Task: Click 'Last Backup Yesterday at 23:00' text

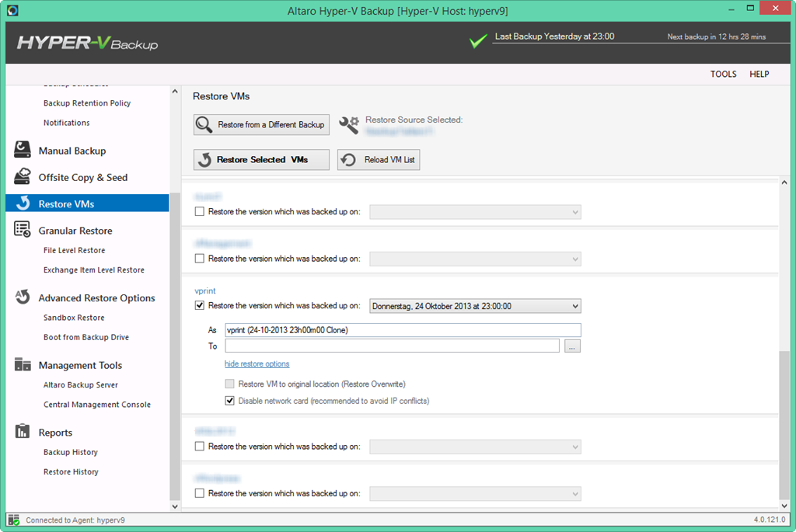Action: (554, 37)
